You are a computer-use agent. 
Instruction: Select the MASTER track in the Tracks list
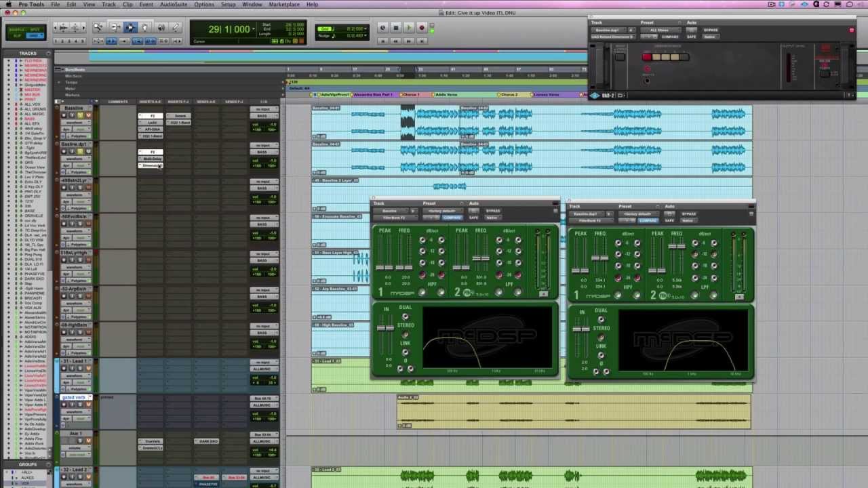[33, 89]
